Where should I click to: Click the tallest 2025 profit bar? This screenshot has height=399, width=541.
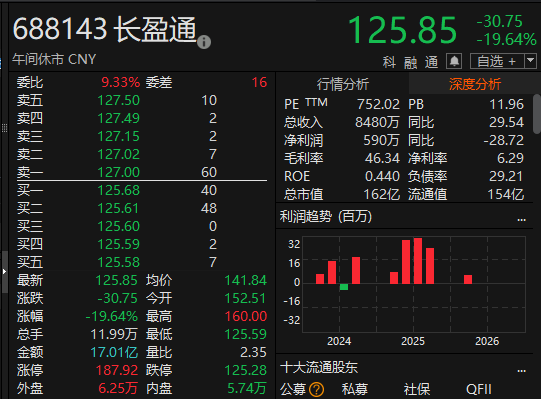418,261
